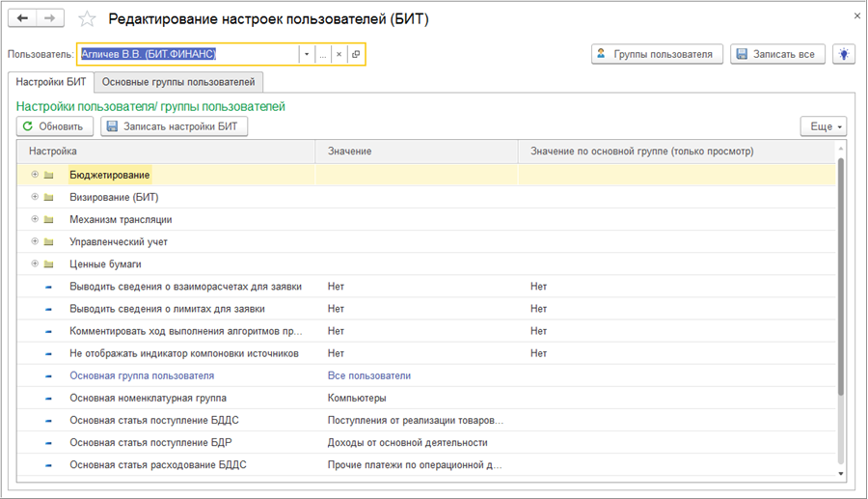Image resolution: width=868 pixels, height=499 pixels.
Task: Click the back navigation arrow
Action: coord(22,18)
